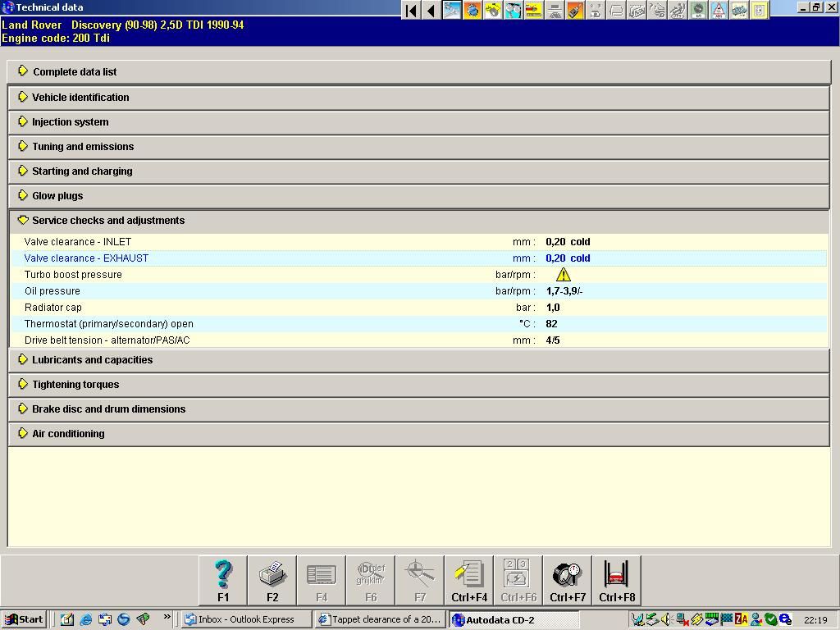Expand the Lubricants and capacities section
The image size is (840, 630).
(419, 360)
